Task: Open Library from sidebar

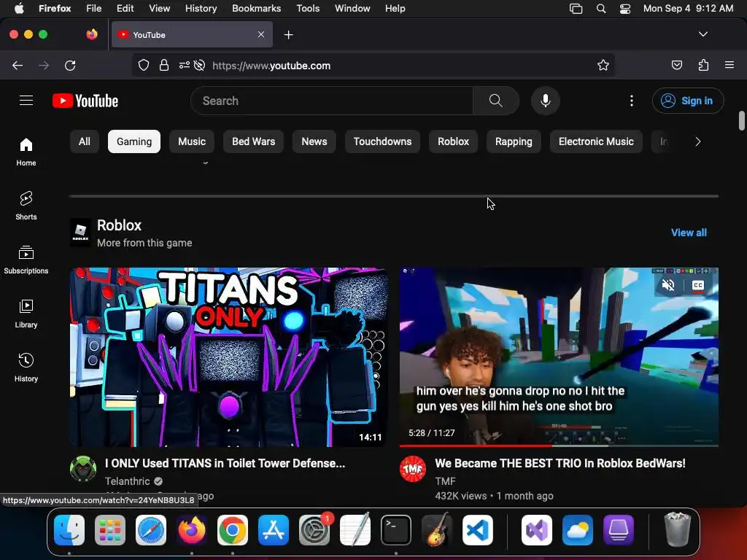Action: [26, 314]
